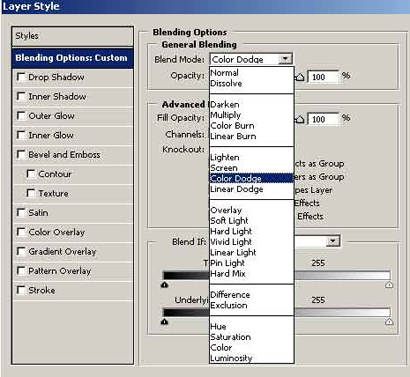Screen dimensions: 410x377
Task: Pick Linear Burn blend mode
Action: [x=251, y=136]
